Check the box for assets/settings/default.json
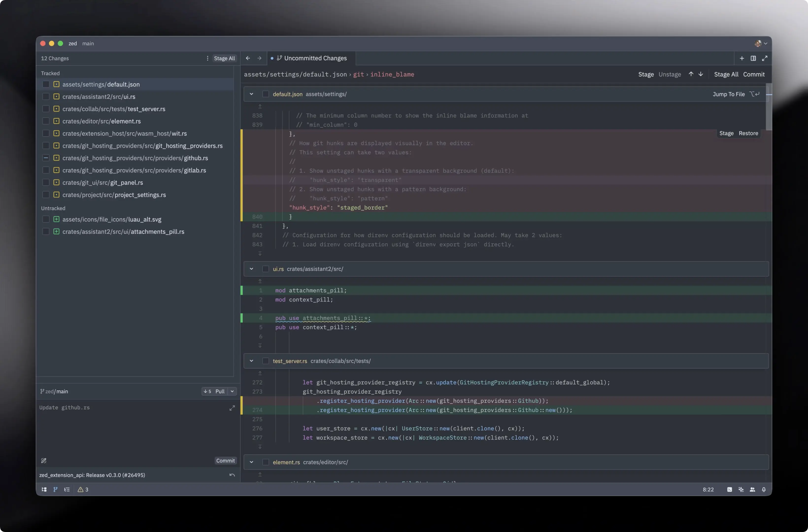This screenshot has width=808, height=532. 46,84
